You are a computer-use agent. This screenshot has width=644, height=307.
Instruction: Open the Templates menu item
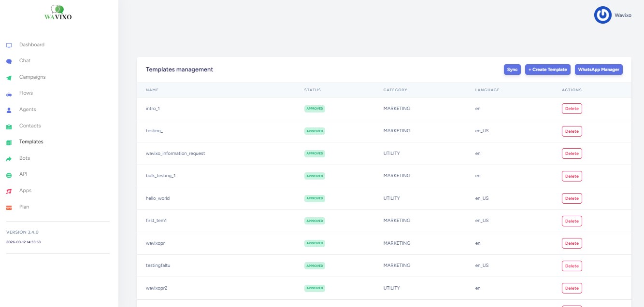(x=31, y=142)
